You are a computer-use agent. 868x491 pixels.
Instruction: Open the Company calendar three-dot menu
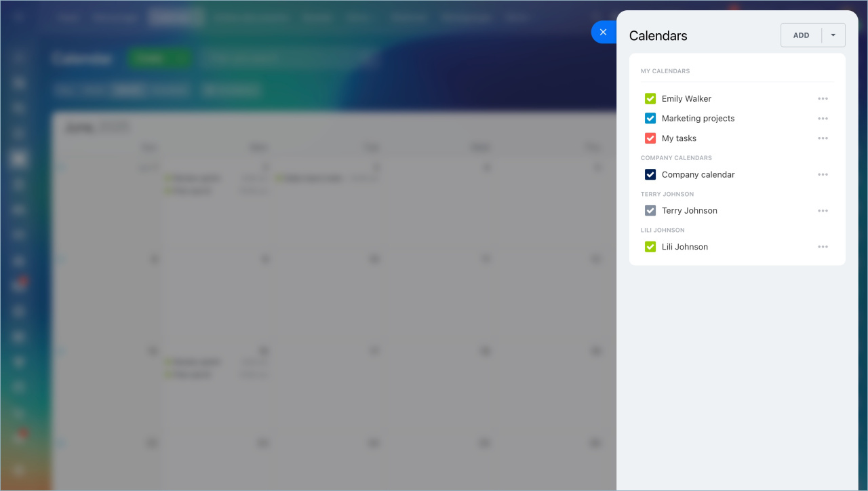(x=823, y=174)
